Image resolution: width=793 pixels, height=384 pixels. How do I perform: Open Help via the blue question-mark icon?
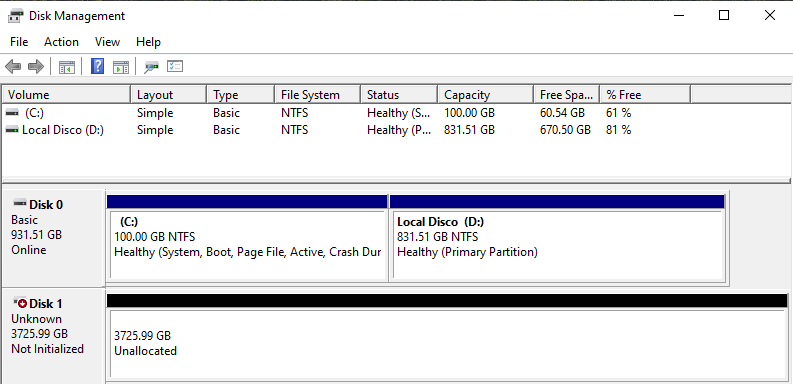(98, 66)
